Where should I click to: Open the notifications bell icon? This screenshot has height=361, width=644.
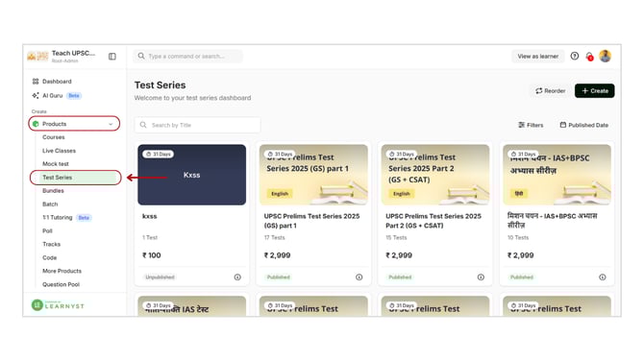pyautogui.click(x=589, y=57)
